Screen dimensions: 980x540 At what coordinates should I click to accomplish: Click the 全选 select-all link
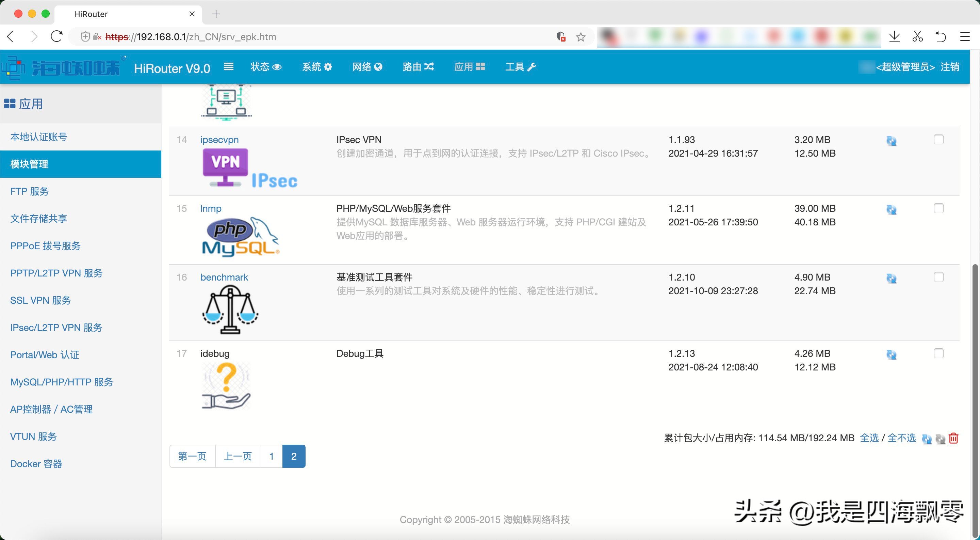869,438
